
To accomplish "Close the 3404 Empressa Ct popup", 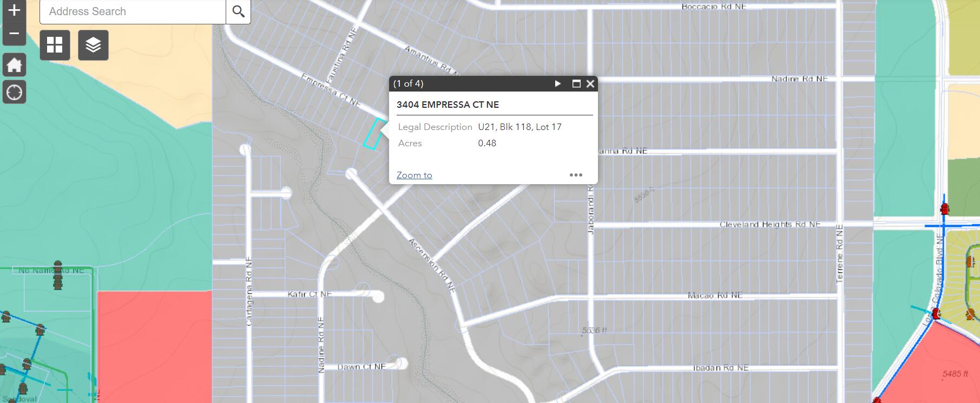I will point(590,83).
